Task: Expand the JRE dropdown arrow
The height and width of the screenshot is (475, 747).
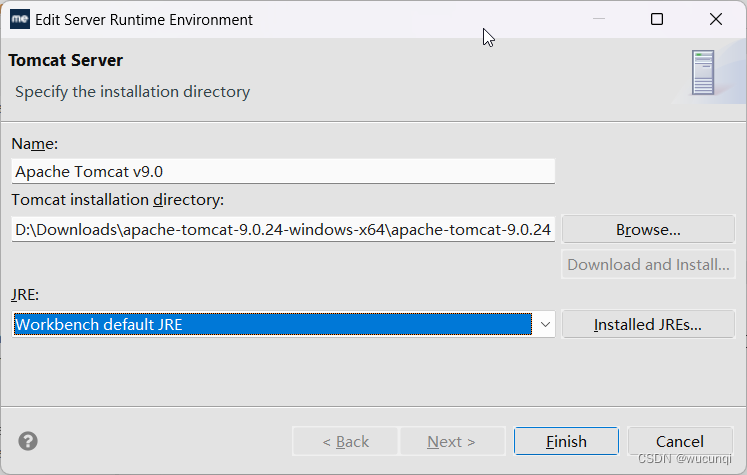Action: pos(545,324)
